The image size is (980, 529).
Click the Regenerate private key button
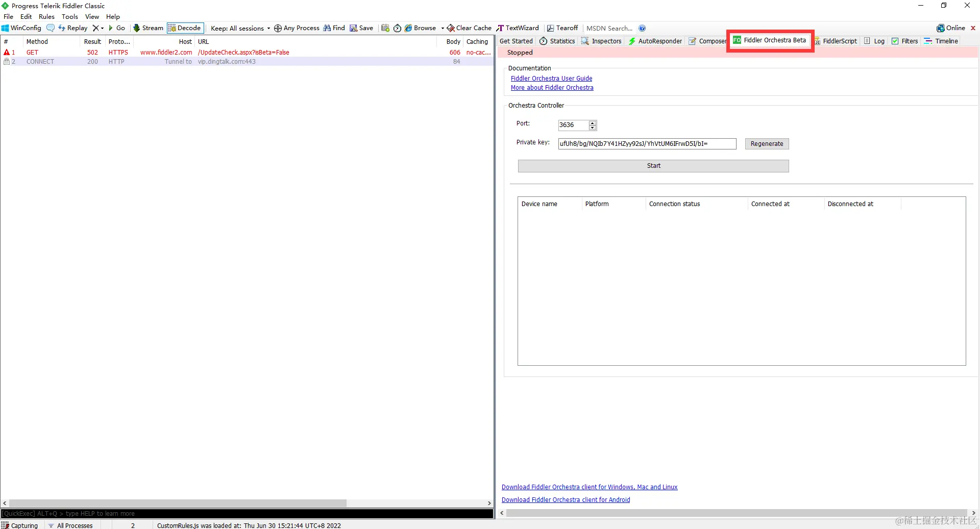[767, 144]
